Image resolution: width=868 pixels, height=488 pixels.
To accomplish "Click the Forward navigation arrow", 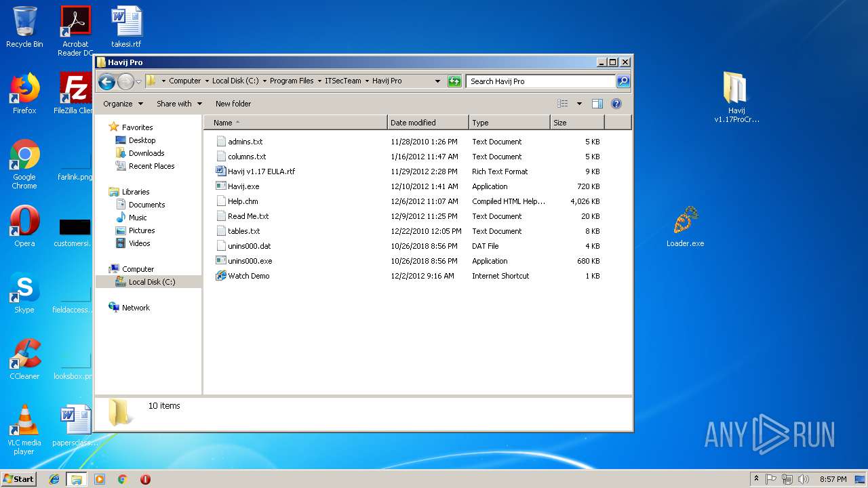I will (125, 81).
